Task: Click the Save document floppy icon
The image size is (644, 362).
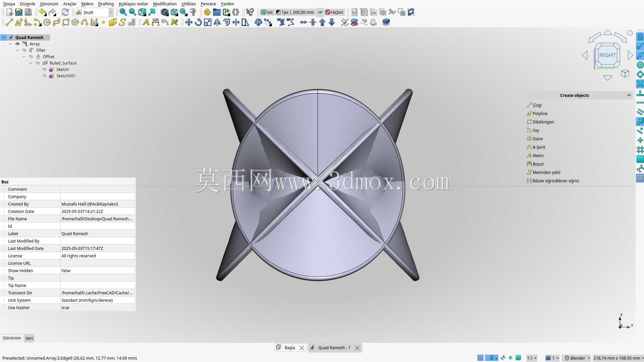Action: [28, 12]
